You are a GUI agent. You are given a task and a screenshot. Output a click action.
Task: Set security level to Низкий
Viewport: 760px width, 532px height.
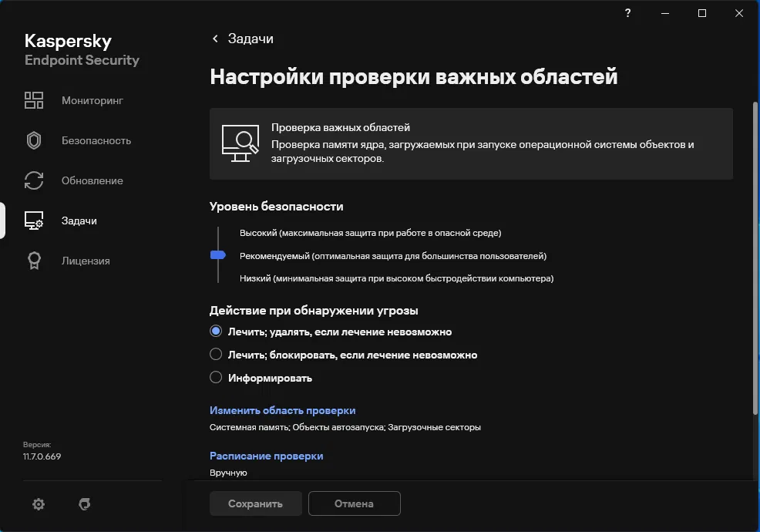(396, 278)
